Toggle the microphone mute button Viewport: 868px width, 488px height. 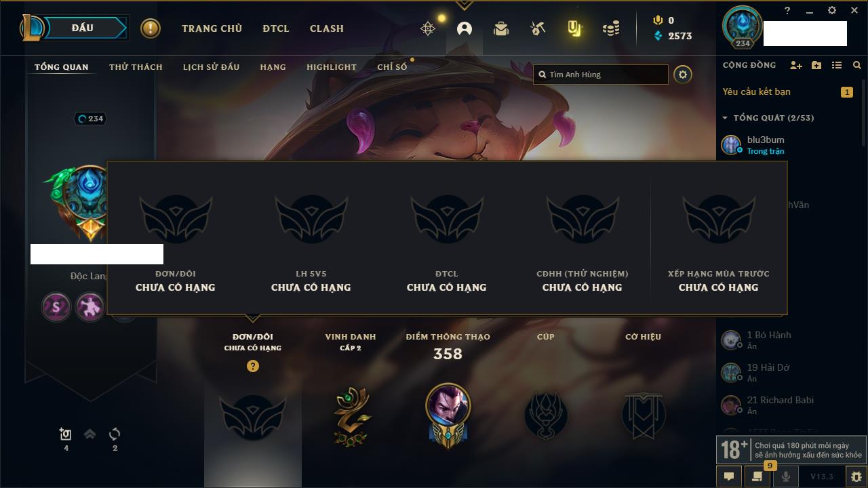pyautogui.click(x=786, y=476)
